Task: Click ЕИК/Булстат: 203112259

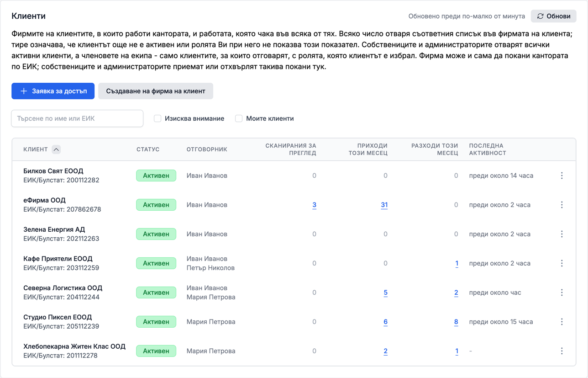Action: tap(61, 268)
